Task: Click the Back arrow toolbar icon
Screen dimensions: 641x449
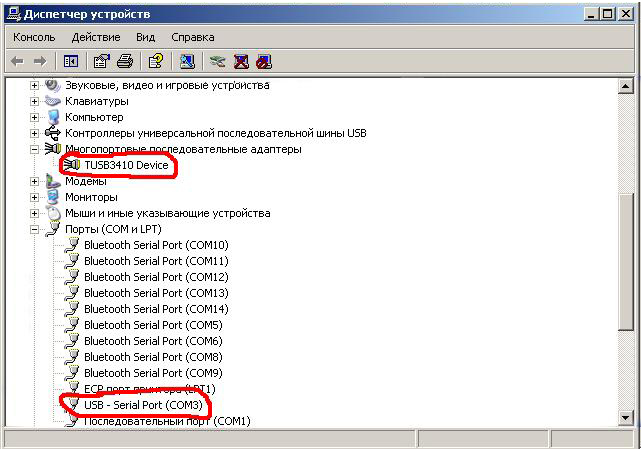Action: [17, 62]
